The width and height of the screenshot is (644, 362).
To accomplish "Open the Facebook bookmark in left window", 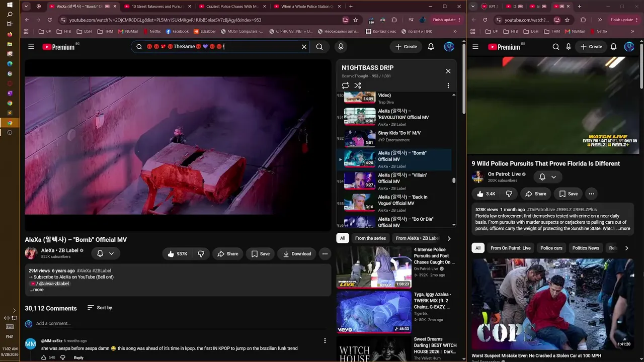I will coord(177,31).
